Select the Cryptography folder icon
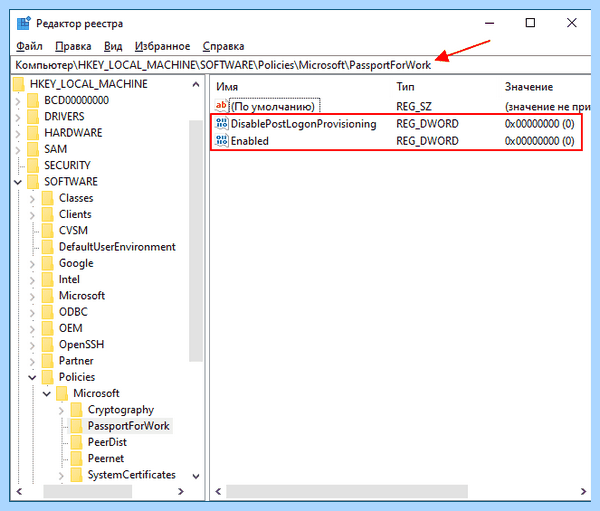600x511 pixels. click(x=77, y=410)
